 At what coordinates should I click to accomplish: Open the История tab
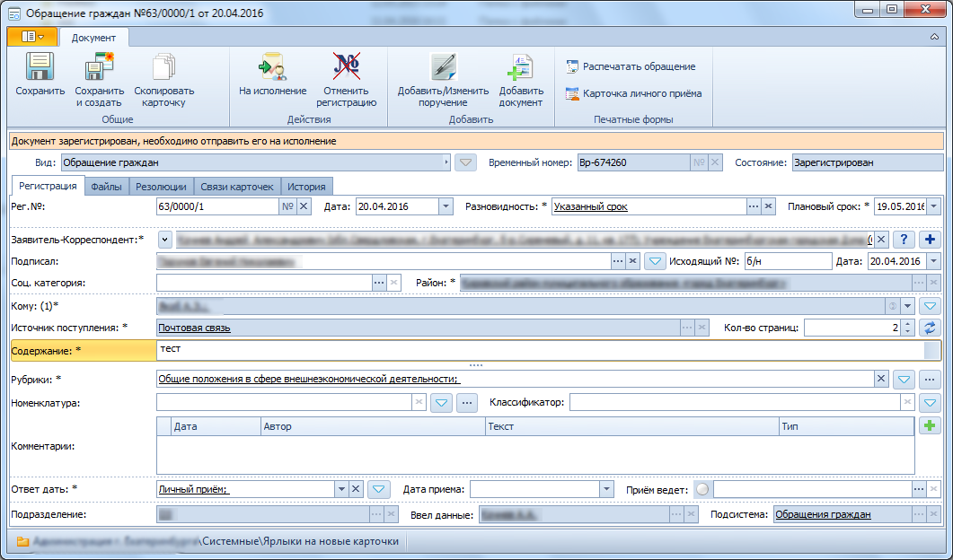[306, 187]
